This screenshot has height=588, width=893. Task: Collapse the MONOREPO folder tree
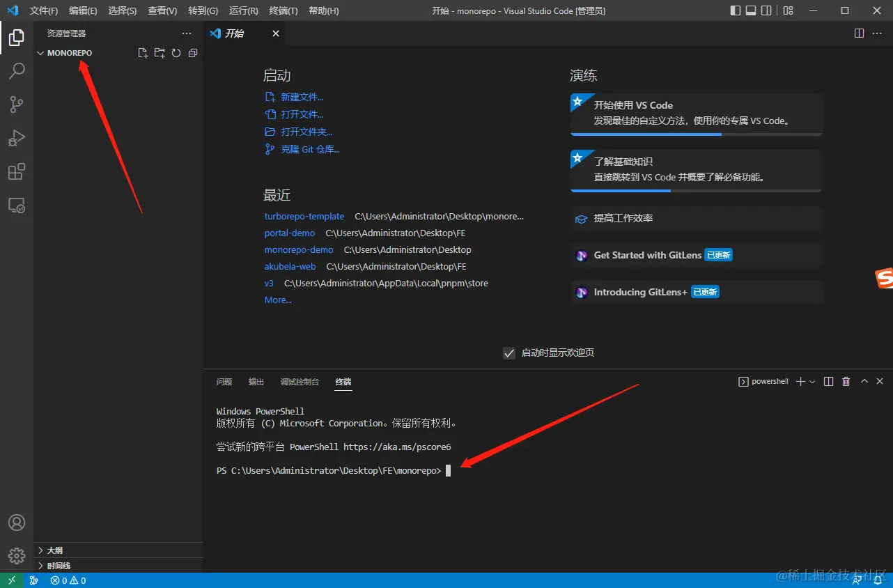pos(40,52)
